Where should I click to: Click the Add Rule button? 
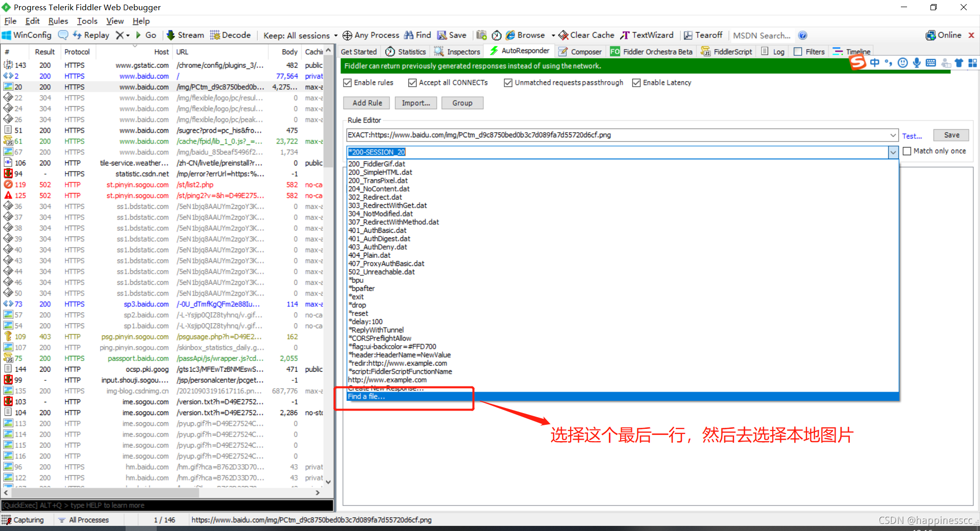click(x=367, y=103)
